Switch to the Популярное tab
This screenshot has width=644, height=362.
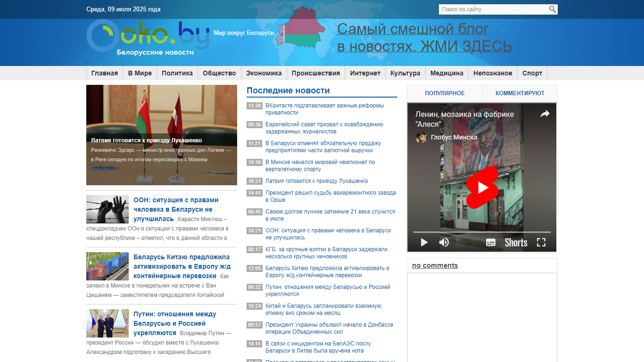click(445, 93)
